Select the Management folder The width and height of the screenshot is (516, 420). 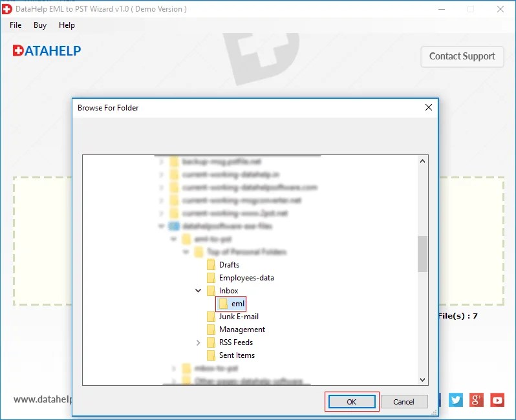click(242, 330)
